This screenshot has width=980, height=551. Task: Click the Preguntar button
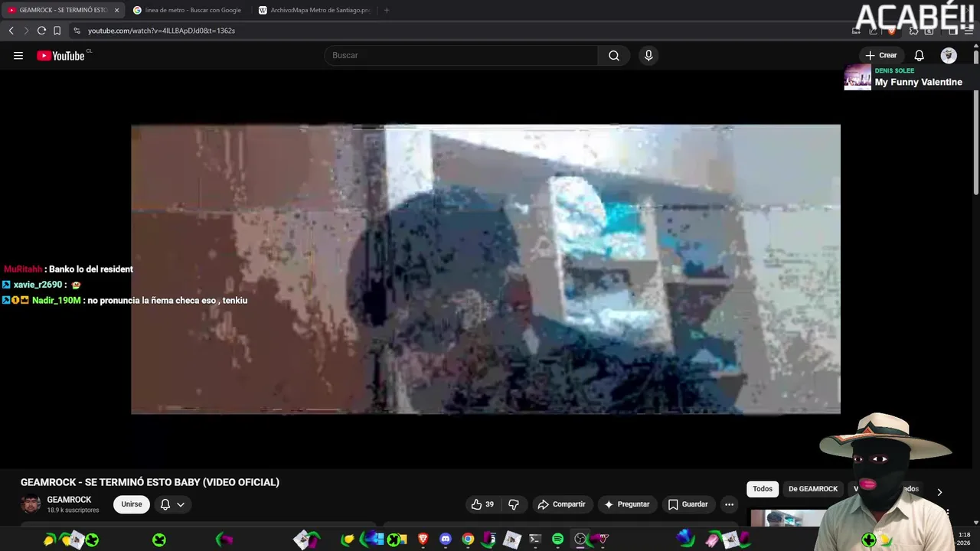pyautogui.click(x=627, y=504)
